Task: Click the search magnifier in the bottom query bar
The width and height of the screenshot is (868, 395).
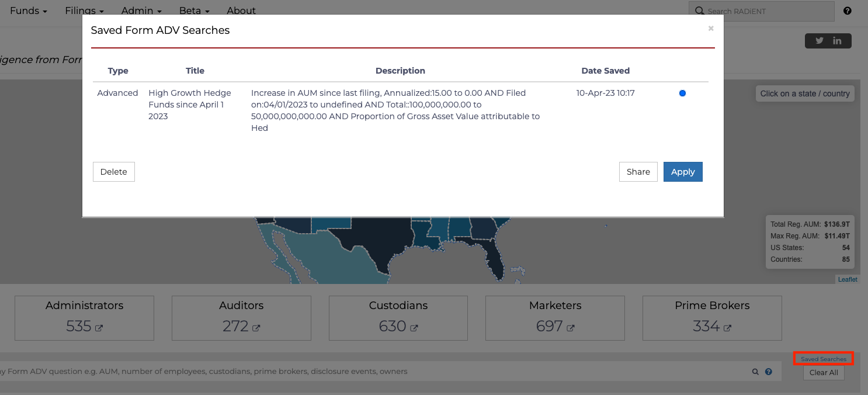Action: click(755, 371)
